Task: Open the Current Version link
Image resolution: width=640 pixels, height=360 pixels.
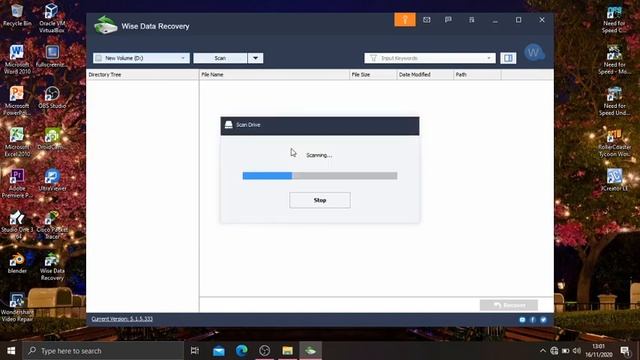Action: tap(122, 319)
